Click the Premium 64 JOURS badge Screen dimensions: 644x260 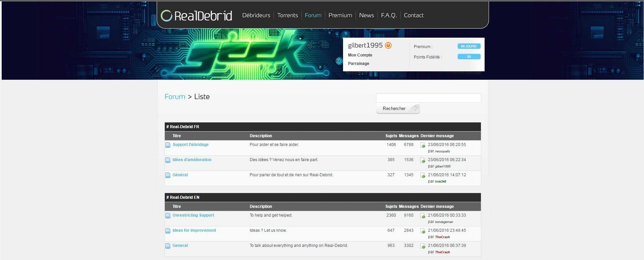point(469,46)
